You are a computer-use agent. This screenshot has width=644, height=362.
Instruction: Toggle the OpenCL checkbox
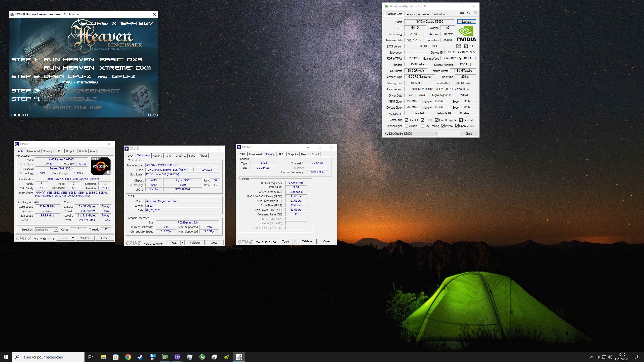tap(406, 120)
